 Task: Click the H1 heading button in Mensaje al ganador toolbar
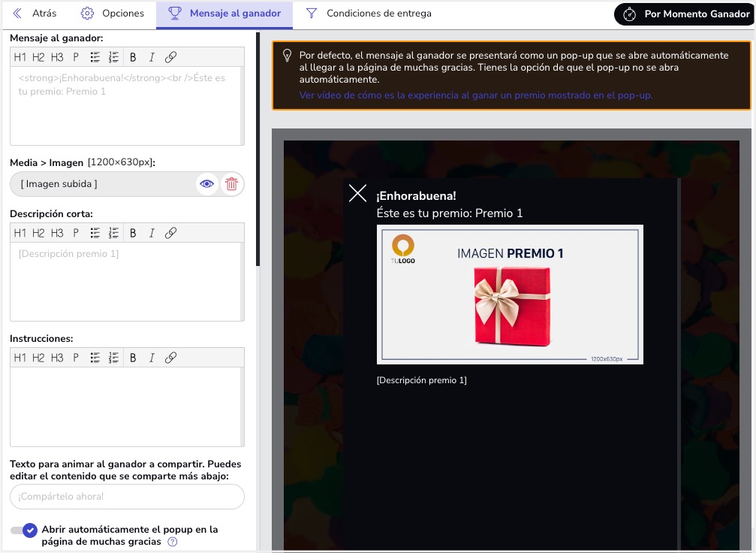(20, 57)
